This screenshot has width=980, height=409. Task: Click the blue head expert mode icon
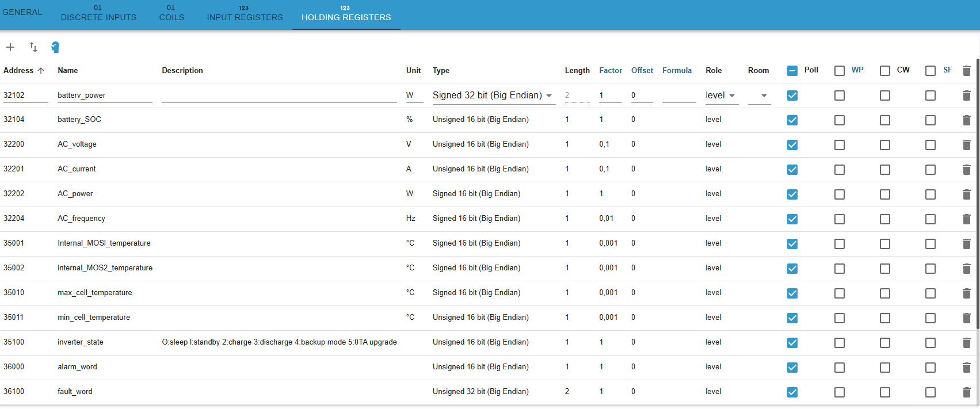(55, 47)
